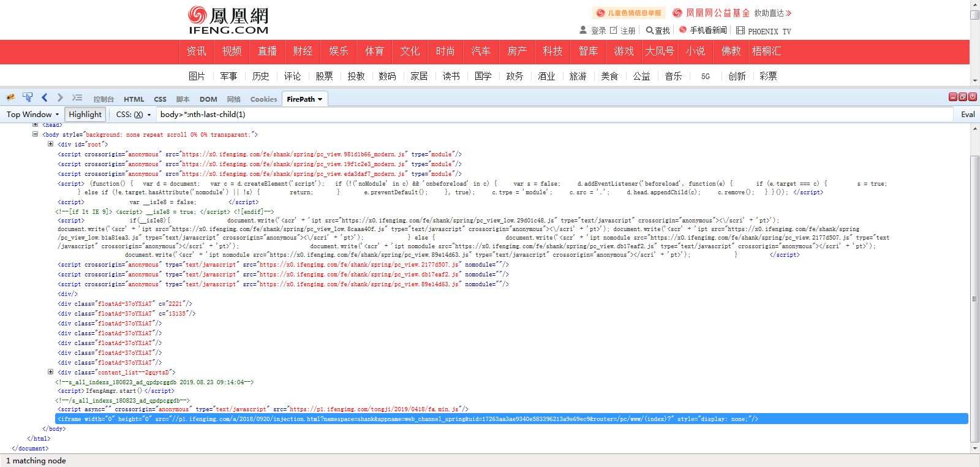This screenshot has height=467, width=980.
Task: Collapse the body node in the tree
Action: coord(35,134)
